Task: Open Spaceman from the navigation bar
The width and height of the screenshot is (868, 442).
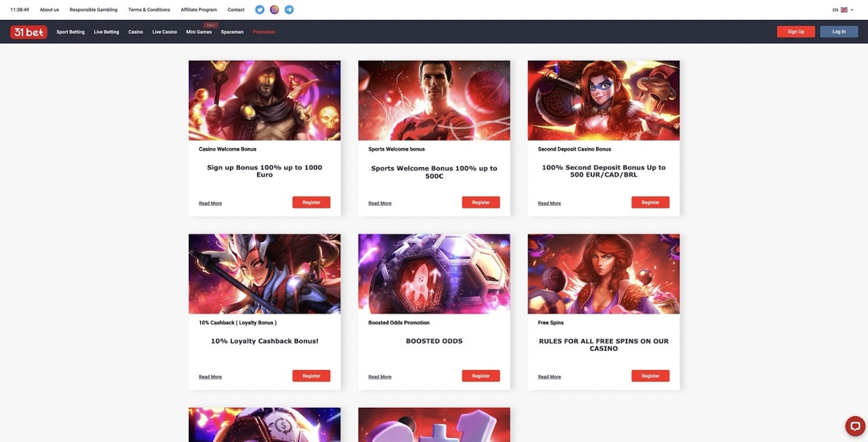Action: pos(232,32)
